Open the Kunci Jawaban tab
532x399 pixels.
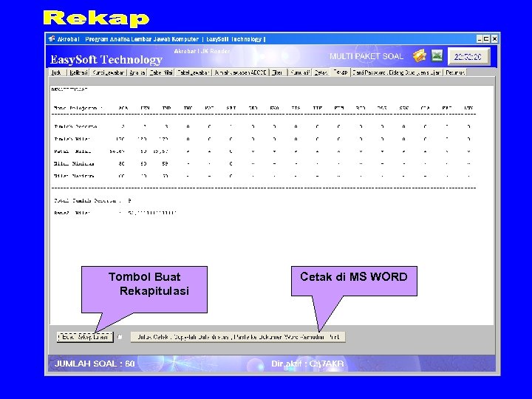coord(109,72)
